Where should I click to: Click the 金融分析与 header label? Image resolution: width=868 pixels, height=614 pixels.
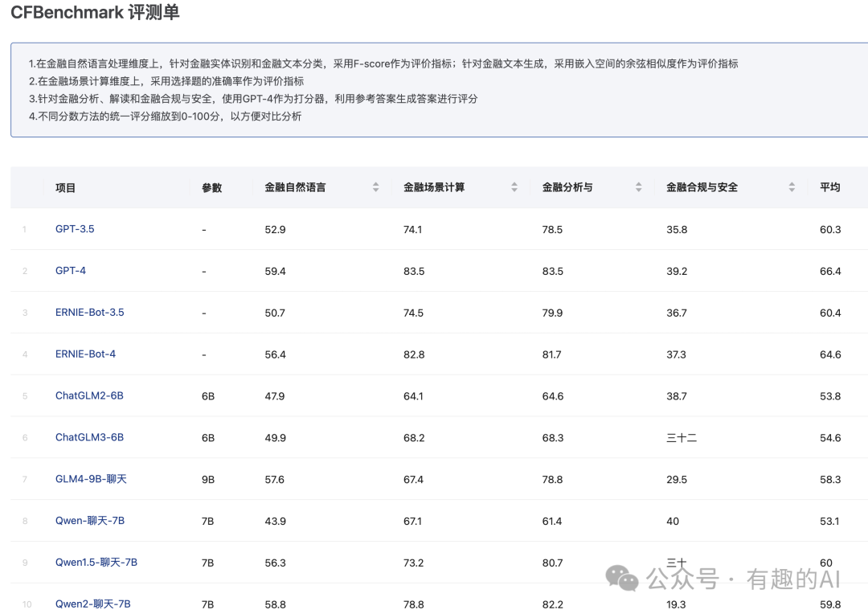(x=567, y=187)
